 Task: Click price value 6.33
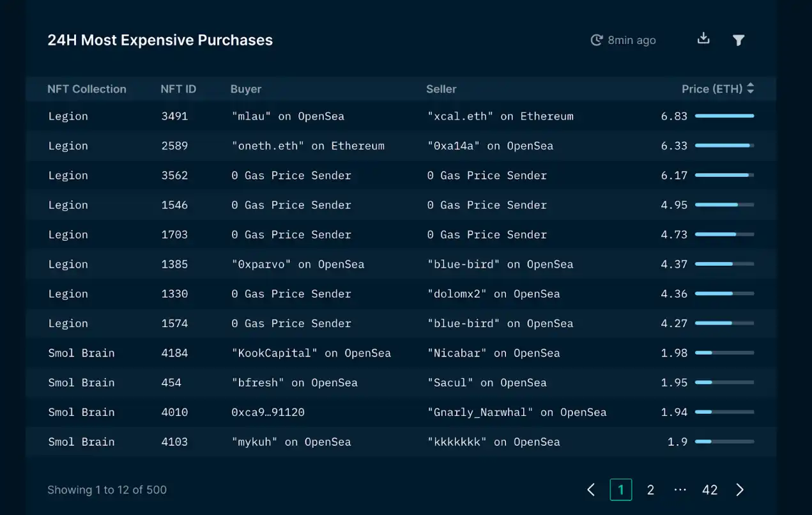[x=674, y=146]
